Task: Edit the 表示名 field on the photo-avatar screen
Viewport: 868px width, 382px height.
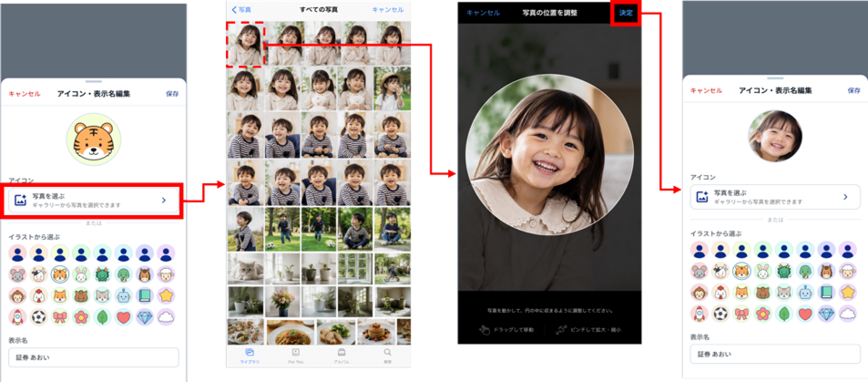Action: click(775, 354)
